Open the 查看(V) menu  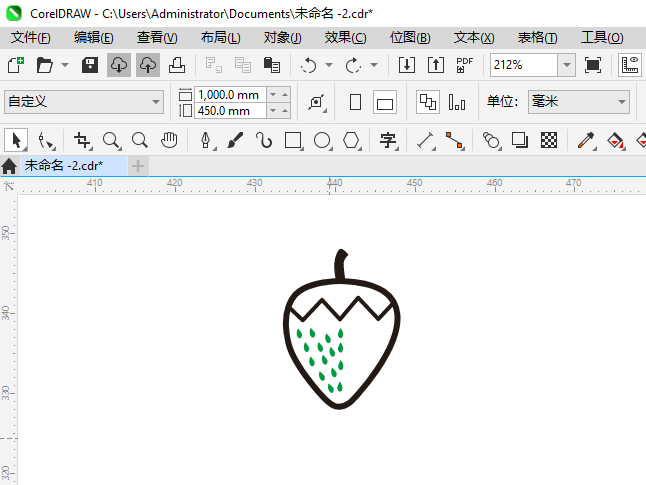click(x=157, y=38)
